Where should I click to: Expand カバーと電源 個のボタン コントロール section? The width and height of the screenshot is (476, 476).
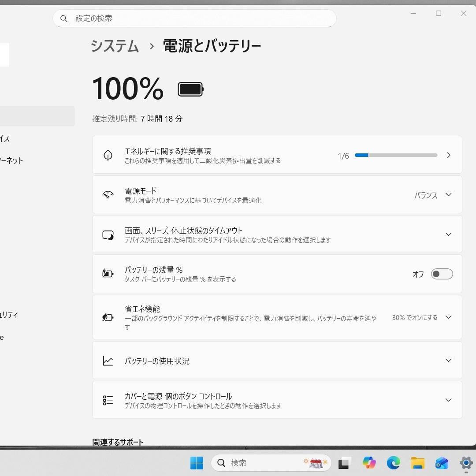pos(448,400)
